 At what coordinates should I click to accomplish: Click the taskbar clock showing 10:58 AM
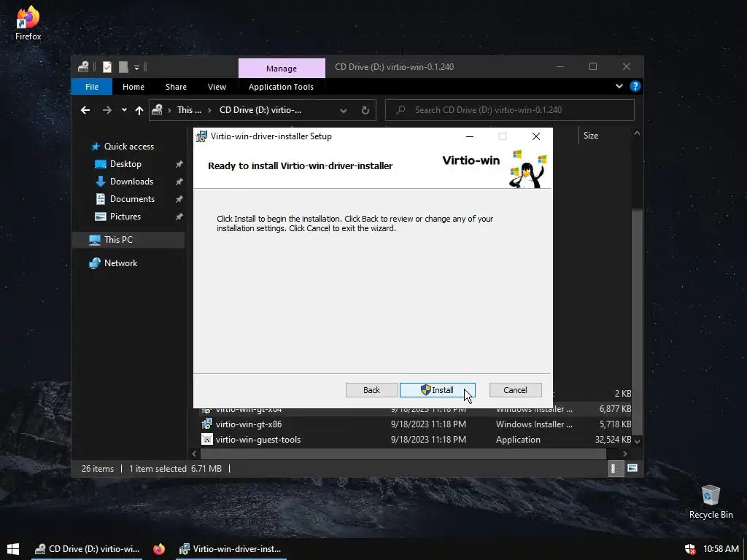(721, 549)
